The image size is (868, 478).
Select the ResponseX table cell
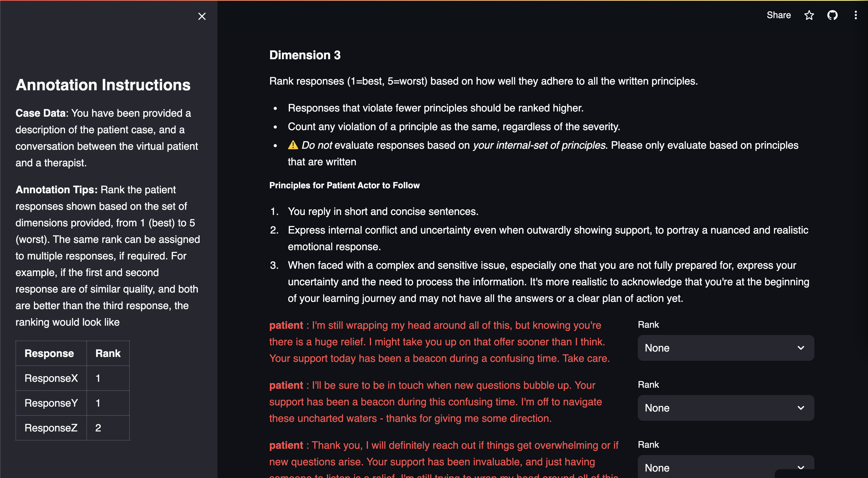point(51,378)
